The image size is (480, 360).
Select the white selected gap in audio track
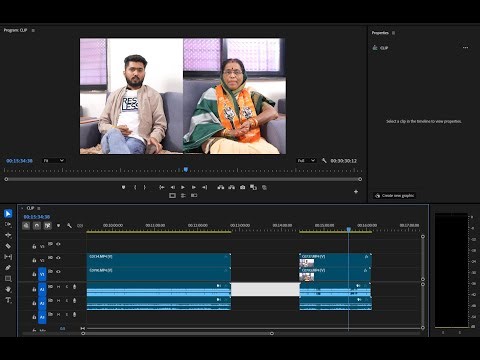click(265, 289)
